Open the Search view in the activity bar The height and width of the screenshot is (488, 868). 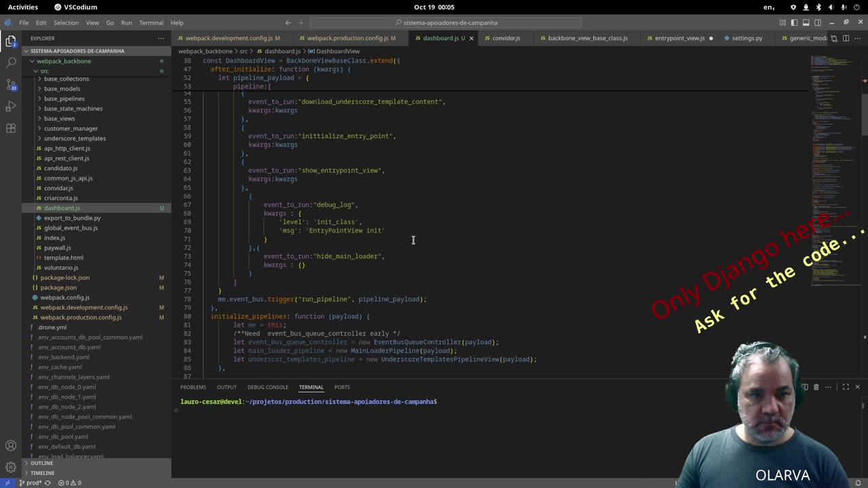pyautogui.click(x=11, y=62)
